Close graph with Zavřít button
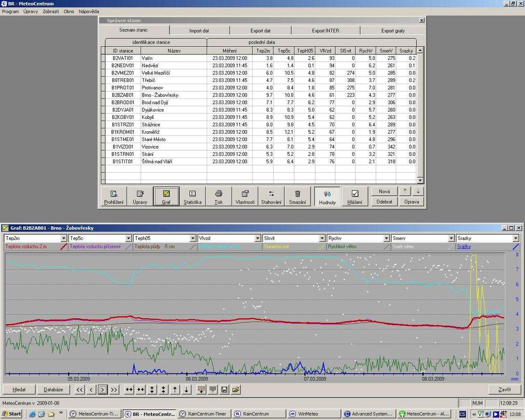Screen dimensions: 525x420 (504, 390)
